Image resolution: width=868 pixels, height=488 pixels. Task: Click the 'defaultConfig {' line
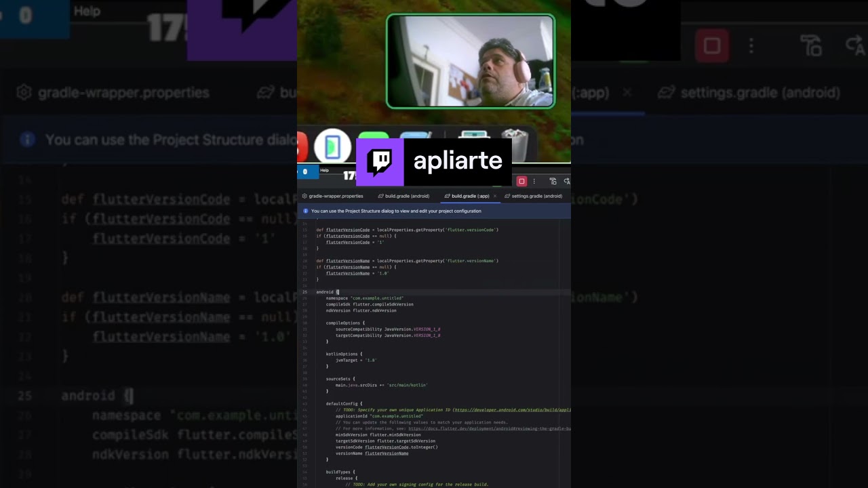click(344, 403)
